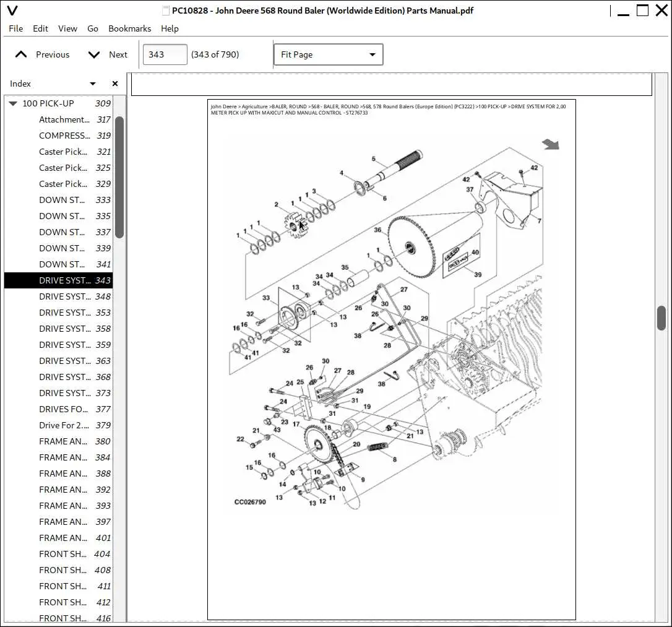Jump to DRIVE SYST... entry page 348
The height and width of the screenshot is (627, 672).
[x=58, y=296]
